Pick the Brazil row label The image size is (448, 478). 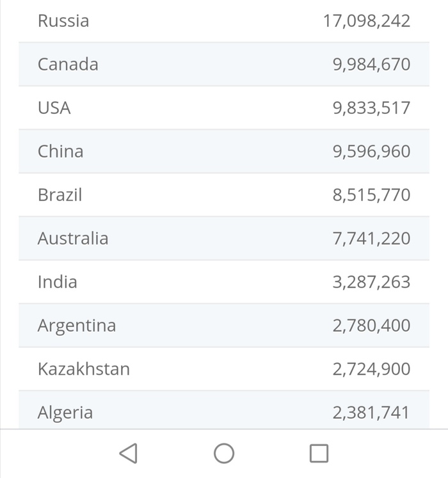[60, 195]
